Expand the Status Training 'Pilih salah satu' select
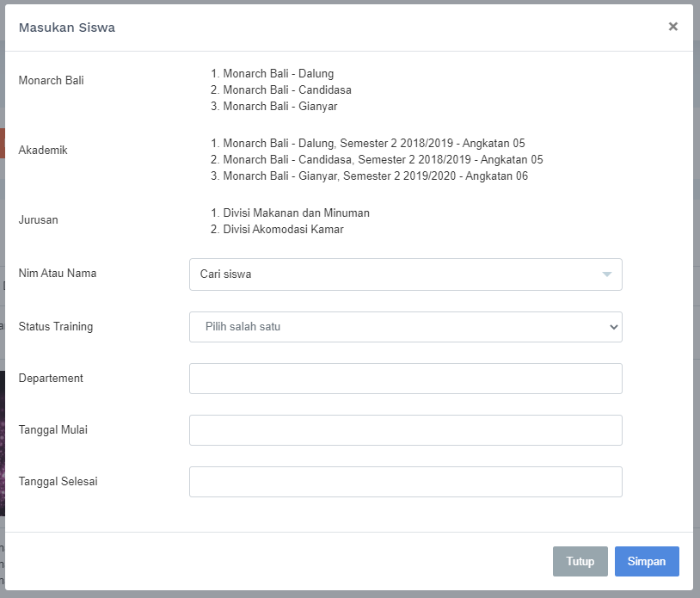The width and height of the screenshot is (700, 598). tap(405, 327)
